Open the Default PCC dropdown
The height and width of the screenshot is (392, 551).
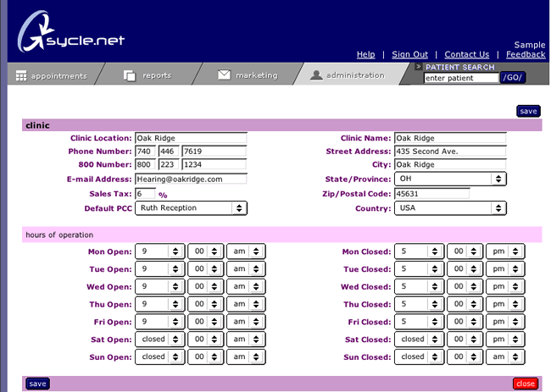coord(192,207)
